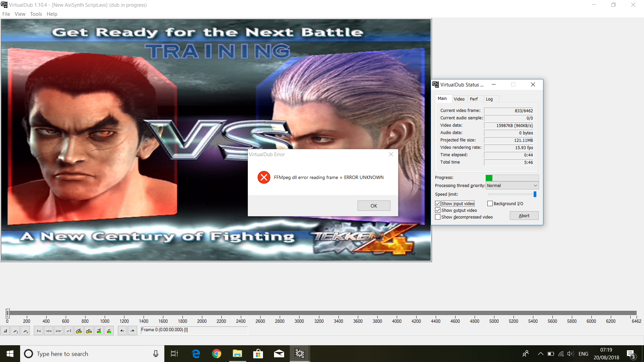Screen dimensions: 644x362
Task: Set the selection end mark-out
Action: 132,331
